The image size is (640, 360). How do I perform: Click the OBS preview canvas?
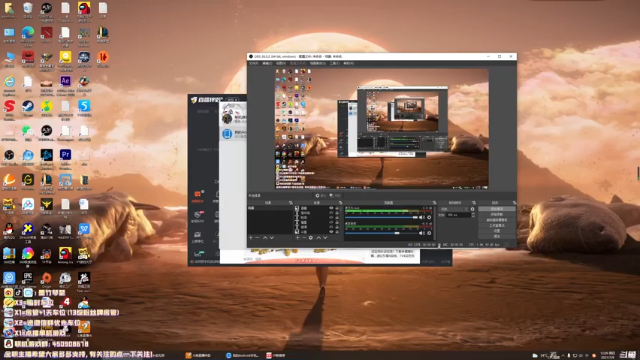pos(382,129)
